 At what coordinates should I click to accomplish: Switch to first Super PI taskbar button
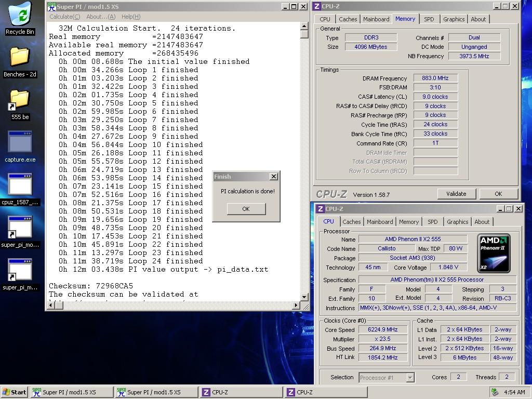(x=72, y=392)
